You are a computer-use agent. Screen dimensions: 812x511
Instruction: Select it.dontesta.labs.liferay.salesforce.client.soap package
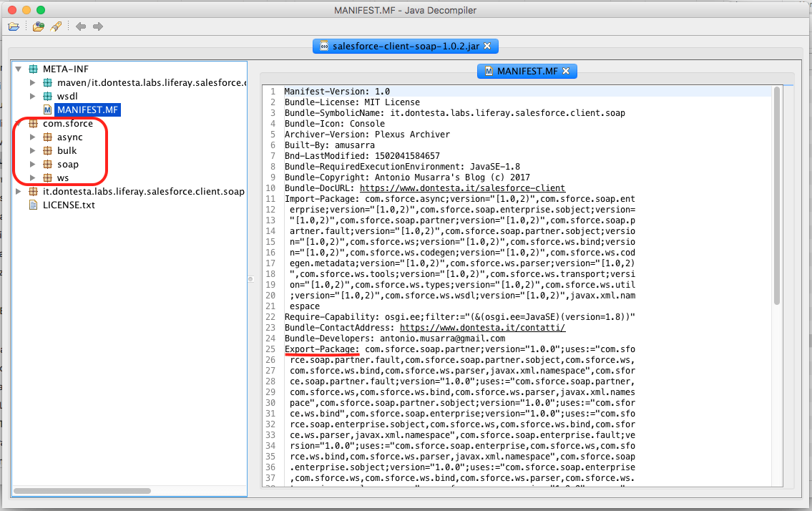(144, 191)
